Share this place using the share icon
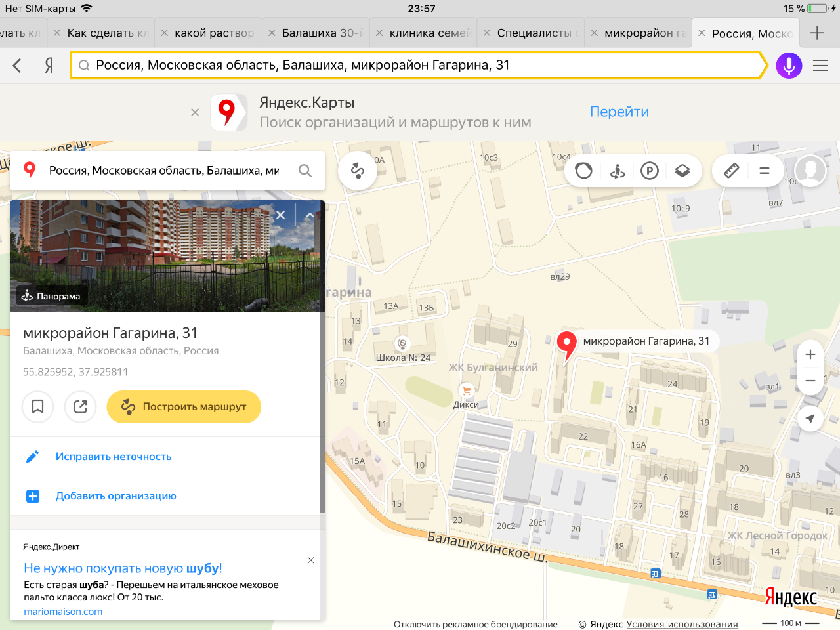Viewport: 840px width, 630px height. 81,407
